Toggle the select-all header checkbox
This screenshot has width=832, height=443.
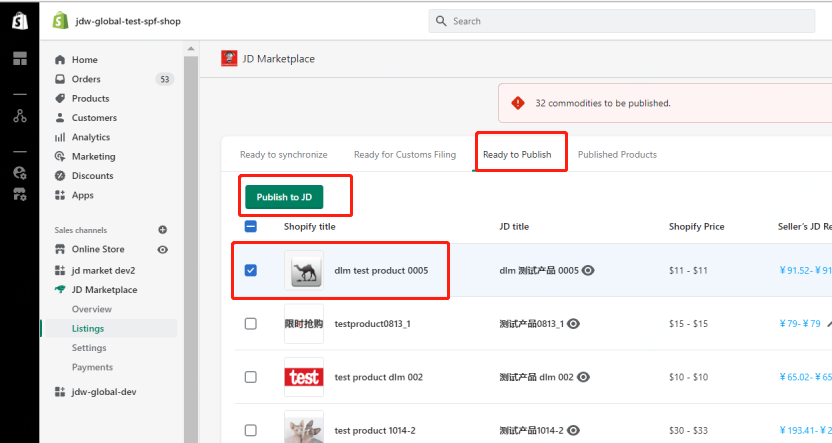point(250,227)
